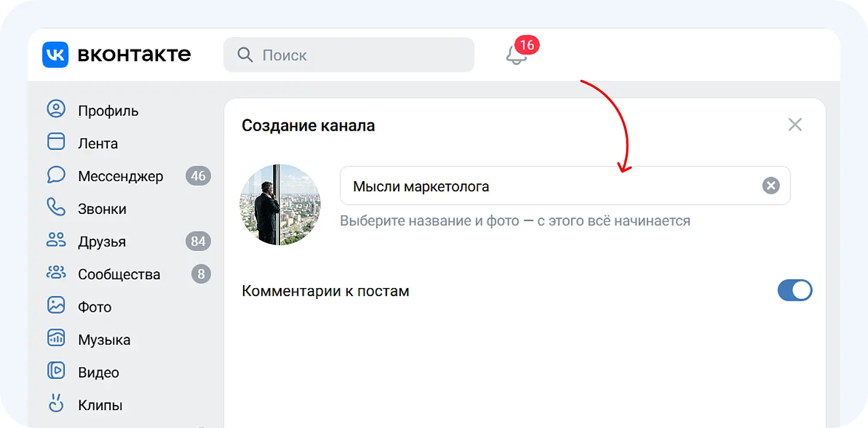Viewport: 868px width, 428px height.
Task: Open Друзья from the sidebar
Action: pos(102,242)
